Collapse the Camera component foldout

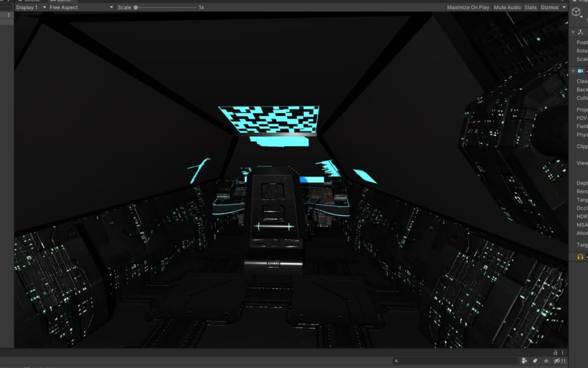coord(573,71)
